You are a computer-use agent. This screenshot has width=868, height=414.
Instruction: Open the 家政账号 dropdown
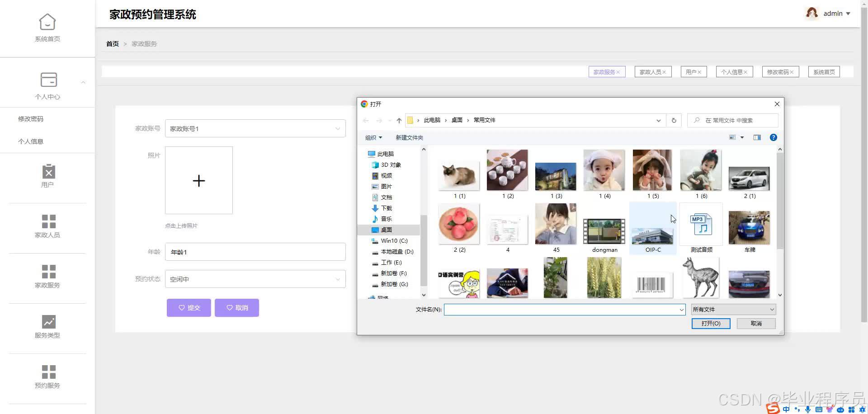point(255,128)
